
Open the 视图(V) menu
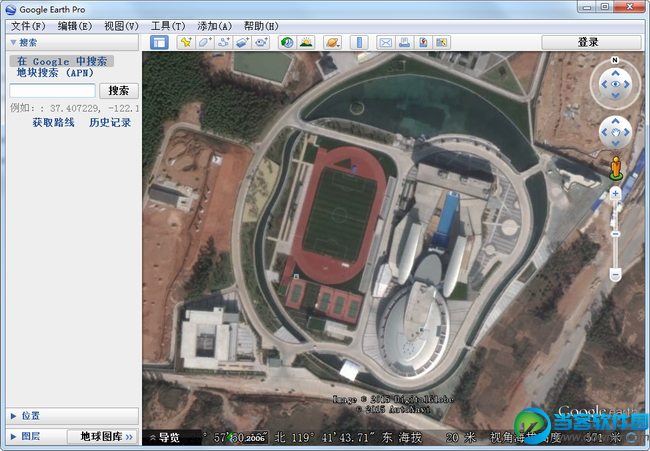pos(121,27)
